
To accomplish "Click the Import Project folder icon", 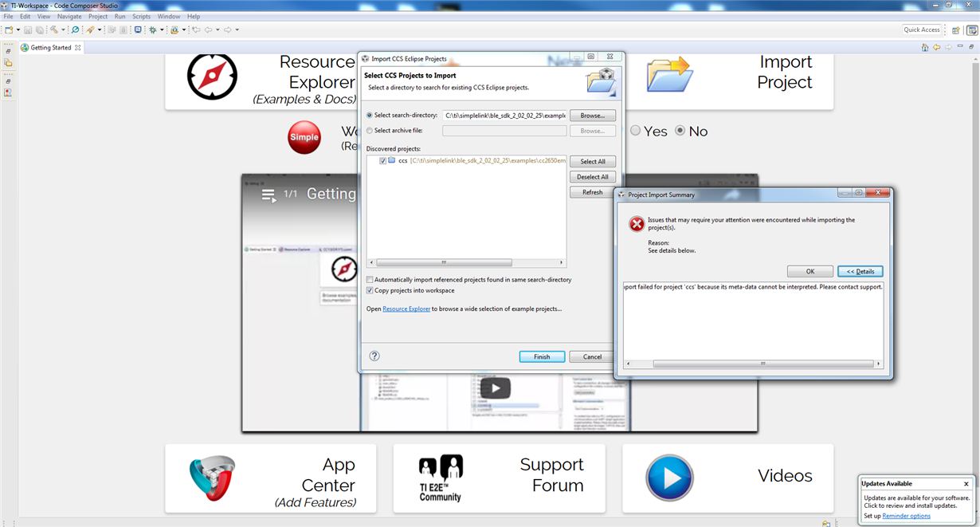I will (x=669, y=74).
